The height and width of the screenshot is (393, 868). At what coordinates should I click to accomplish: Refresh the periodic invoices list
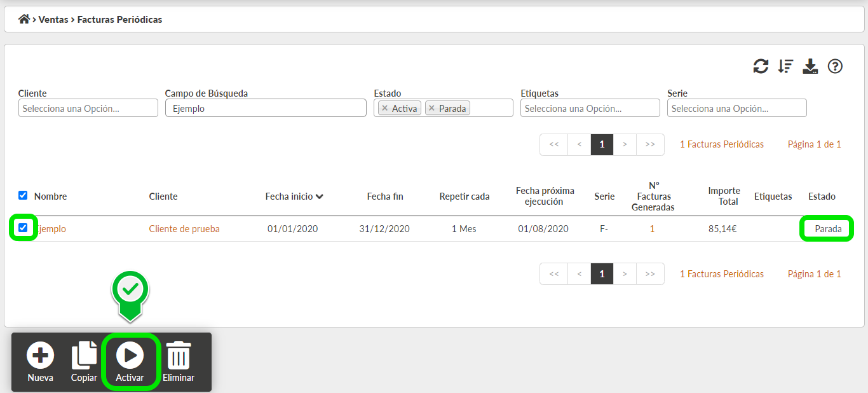761,65
